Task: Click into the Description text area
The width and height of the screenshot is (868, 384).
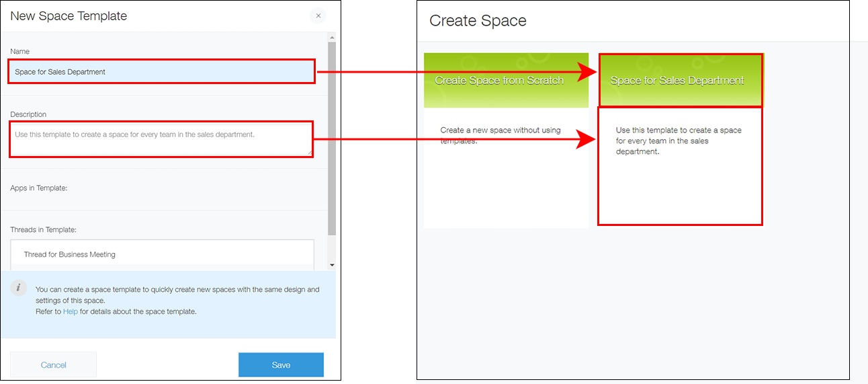Action: click(161, 139)
